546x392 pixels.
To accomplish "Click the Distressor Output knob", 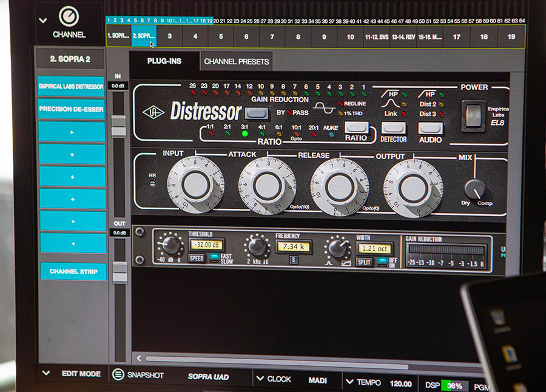I will coord(413,189).
